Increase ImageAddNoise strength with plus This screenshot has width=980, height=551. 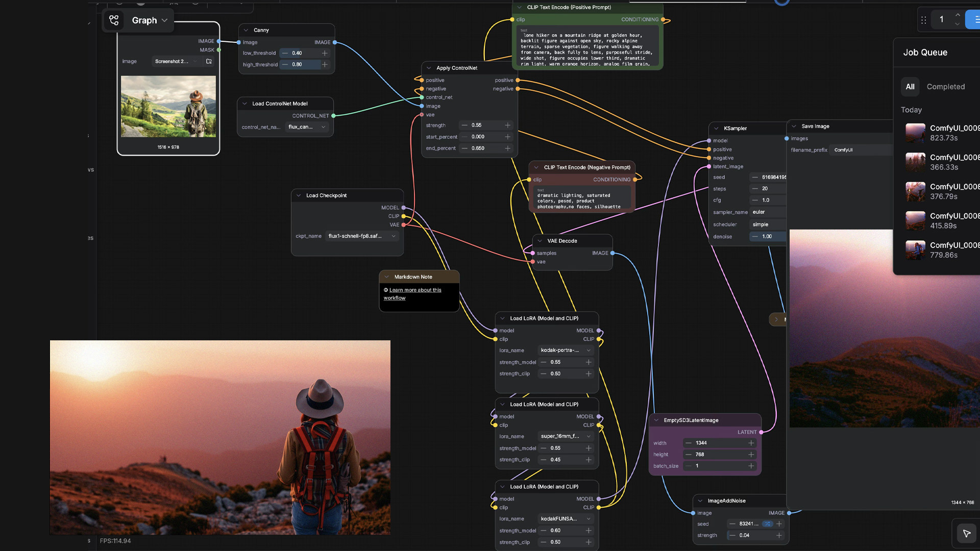click(x=779, y=535)
